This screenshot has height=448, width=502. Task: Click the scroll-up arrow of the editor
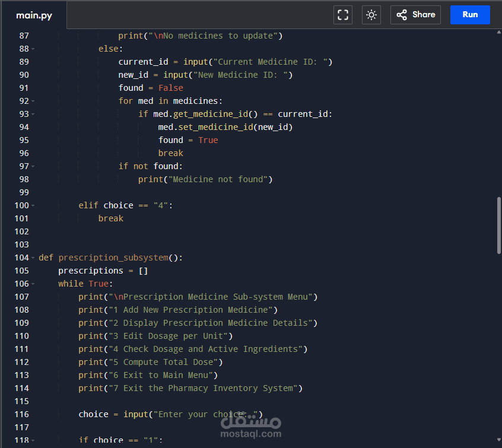(x=499, y=32)
